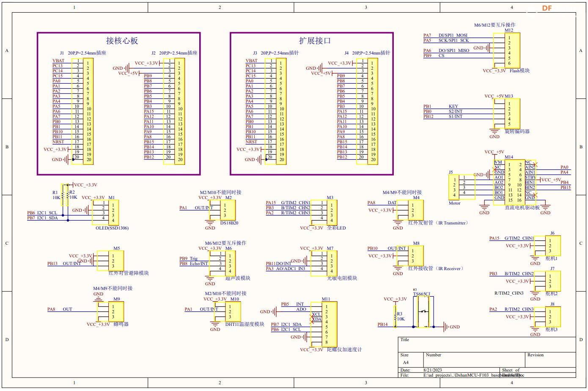Click the M7 光敏电阻模块 connector symbol
The height and width of the screenshot is (391, 588).
click(324, 263)
